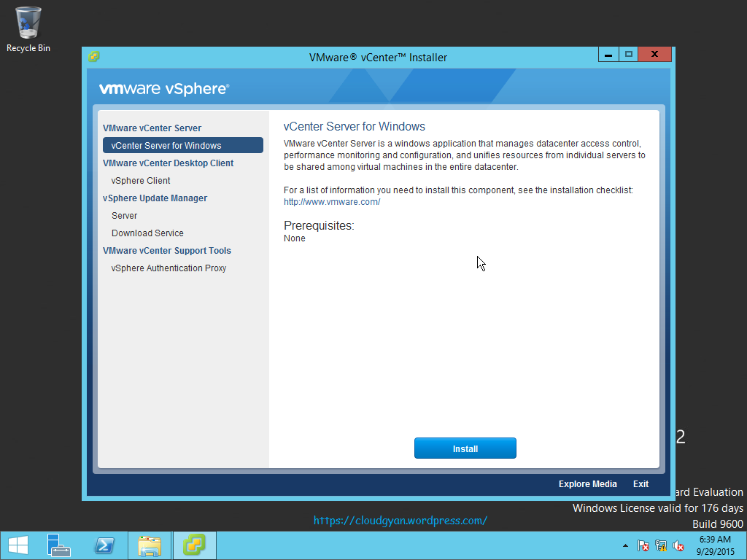The image size is (747, 560).
Task: Click the VMware vCenter Desktop Client heading
Action: coord(169,163)
